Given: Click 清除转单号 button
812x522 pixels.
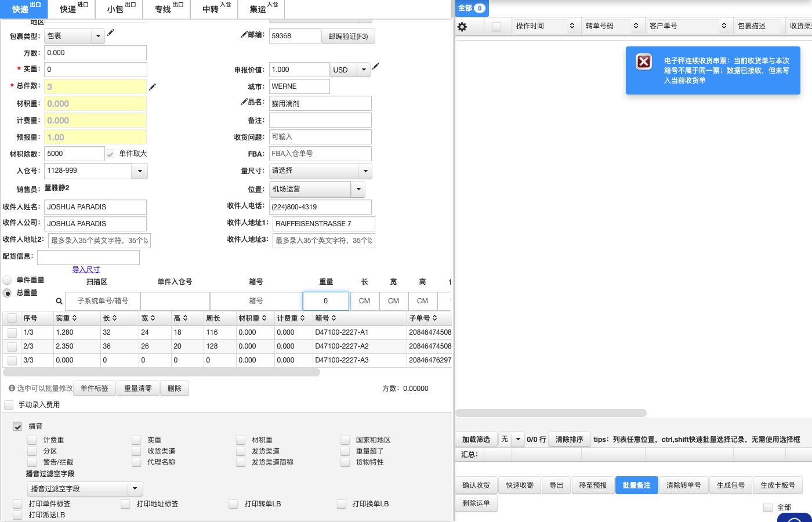Looking at the screenshot, I should pyautogui.click(x=684, y=485).
